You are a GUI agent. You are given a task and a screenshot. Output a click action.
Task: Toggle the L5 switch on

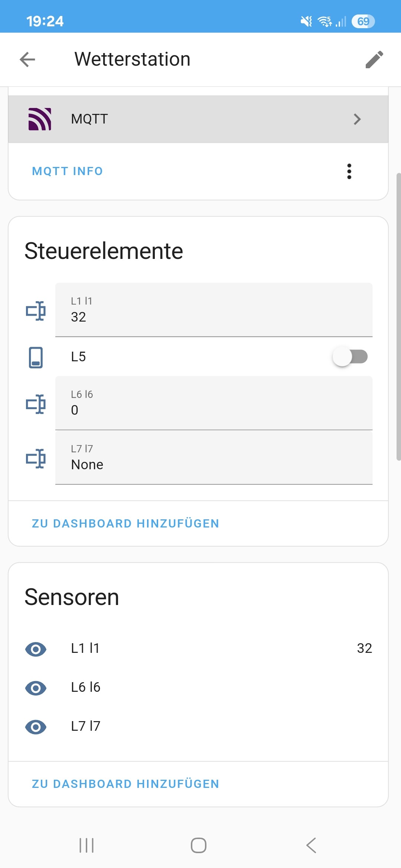click(351, 356)
